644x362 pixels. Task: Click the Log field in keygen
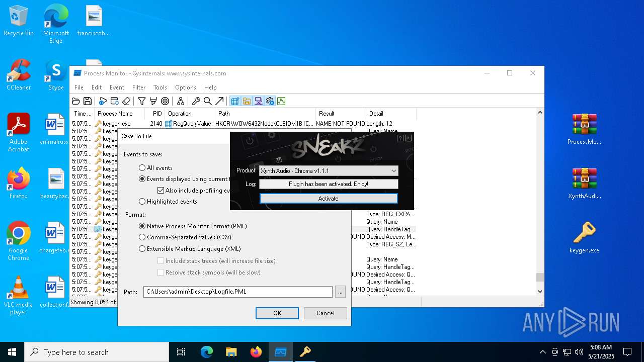point(329,184)
